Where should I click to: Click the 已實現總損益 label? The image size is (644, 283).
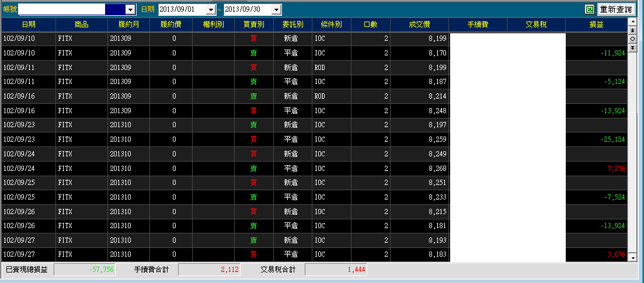pyautogui.click(x=27, y=270)
